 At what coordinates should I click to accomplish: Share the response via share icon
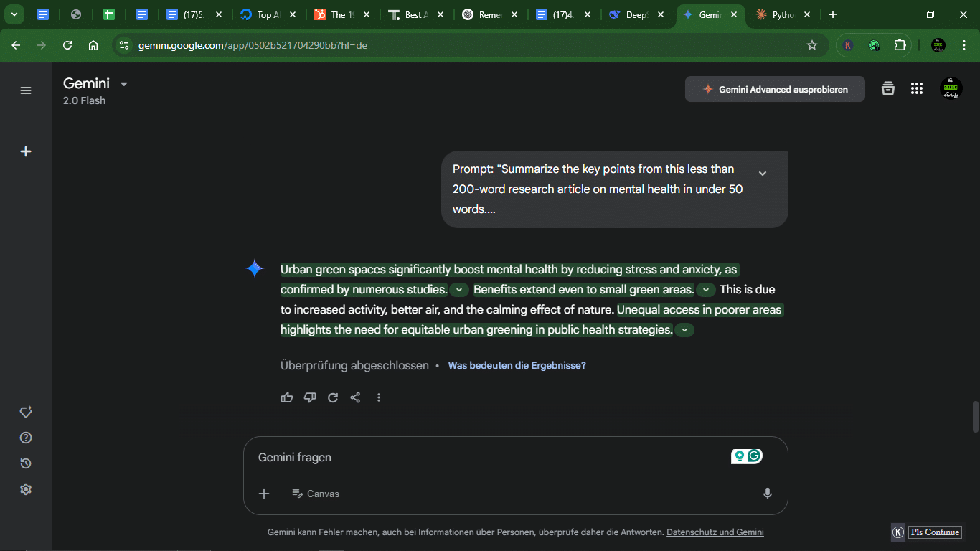click(x=355, y=397)
